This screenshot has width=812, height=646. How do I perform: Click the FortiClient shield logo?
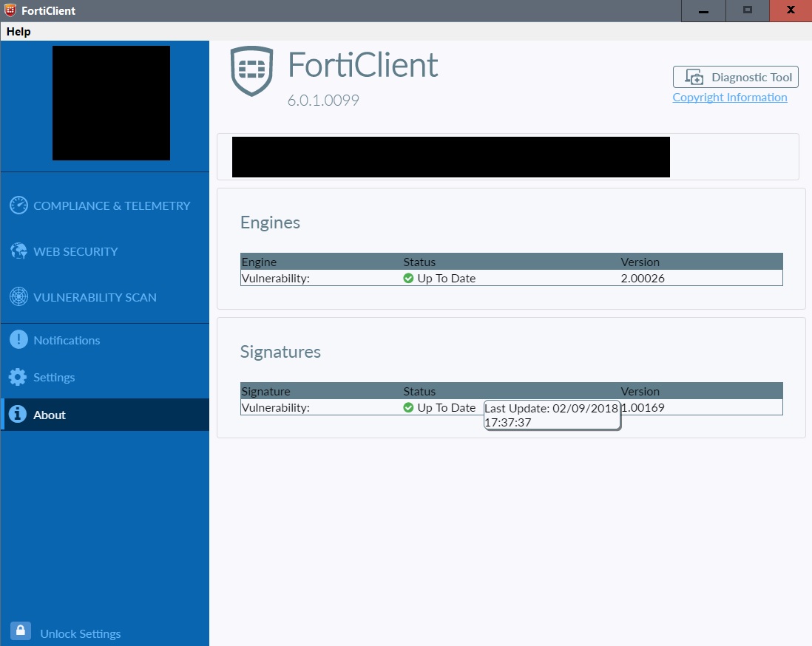point(251,71)
